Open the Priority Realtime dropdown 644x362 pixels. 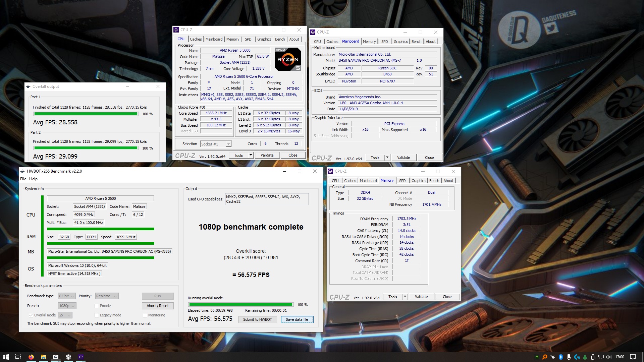[x=107, y=296]
